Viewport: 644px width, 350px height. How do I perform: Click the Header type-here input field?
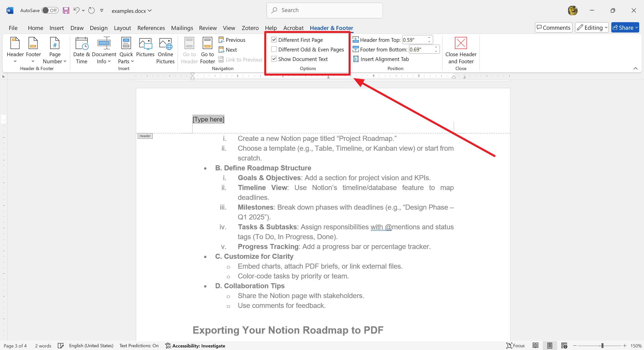tap(208, 119)
